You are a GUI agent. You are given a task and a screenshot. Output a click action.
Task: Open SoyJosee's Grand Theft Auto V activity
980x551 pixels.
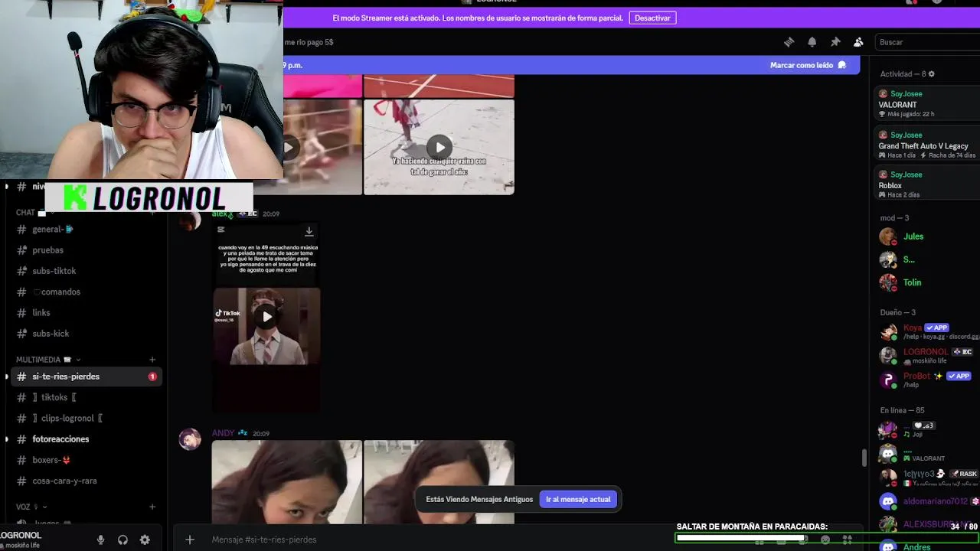tap(927, 145)
